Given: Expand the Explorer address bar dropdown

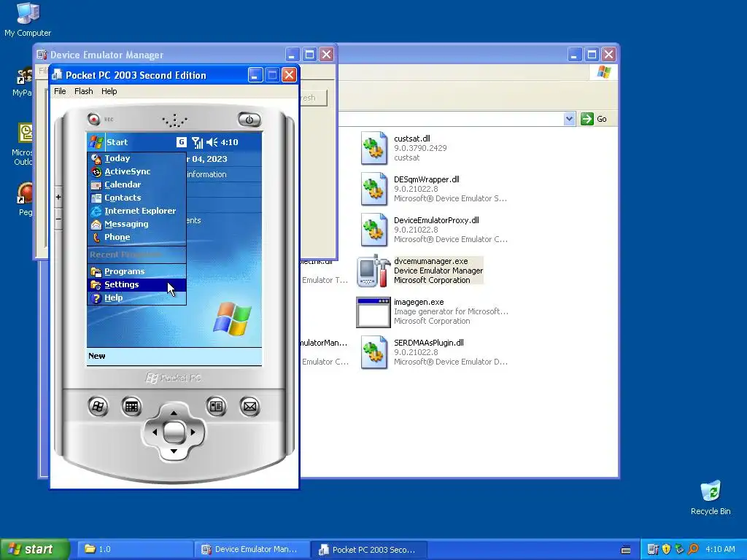Looking at the screenshot, I should coord(569,119).
